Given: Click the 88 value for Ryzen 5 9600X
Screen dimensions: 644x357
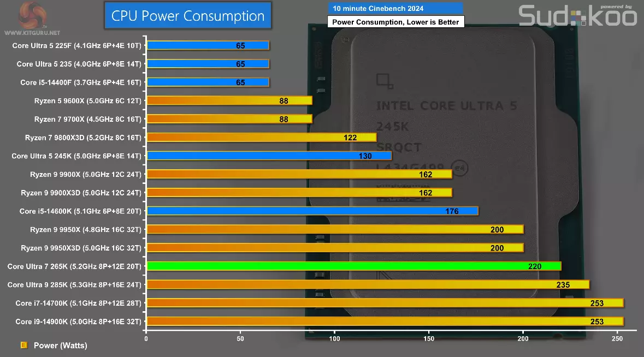Looking at the screenshot, I should 284,101.
